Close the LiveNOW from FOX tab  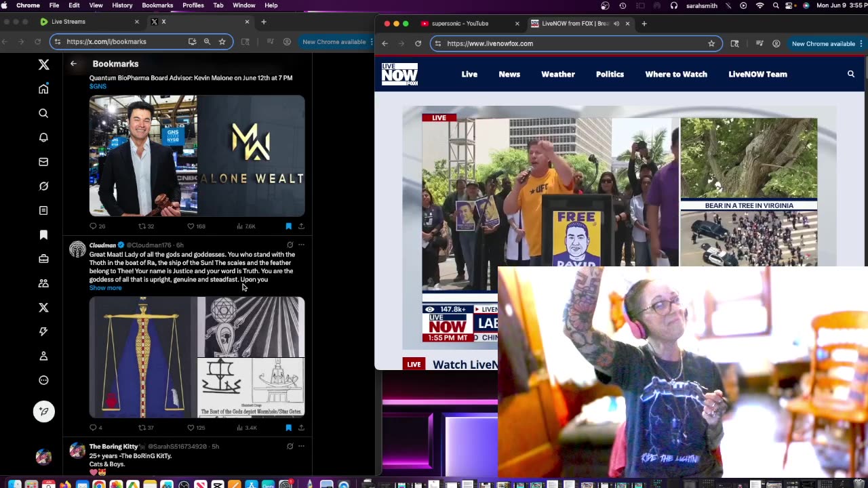pyautogui.click(x=627, y=24)
